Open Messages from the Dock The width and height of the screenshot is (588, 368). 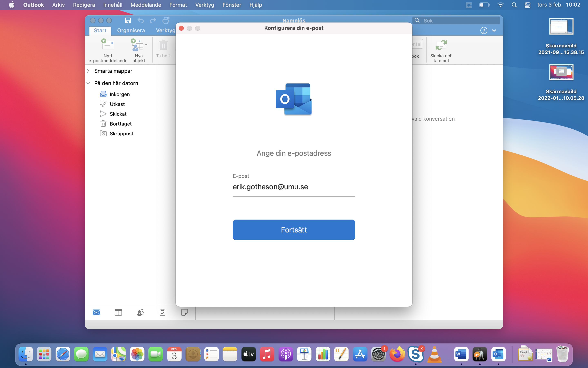(81, 354)
